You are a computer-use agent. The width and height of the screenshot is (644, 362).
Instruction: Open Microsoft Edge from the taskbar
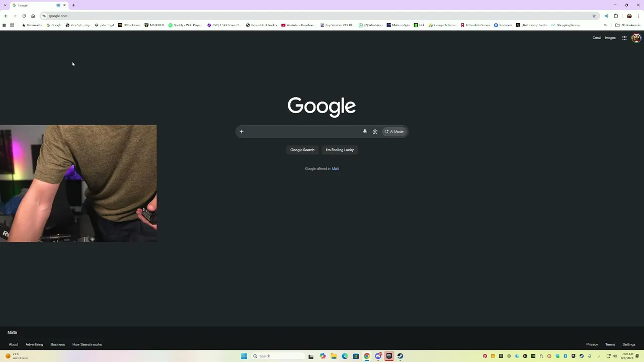345,356
